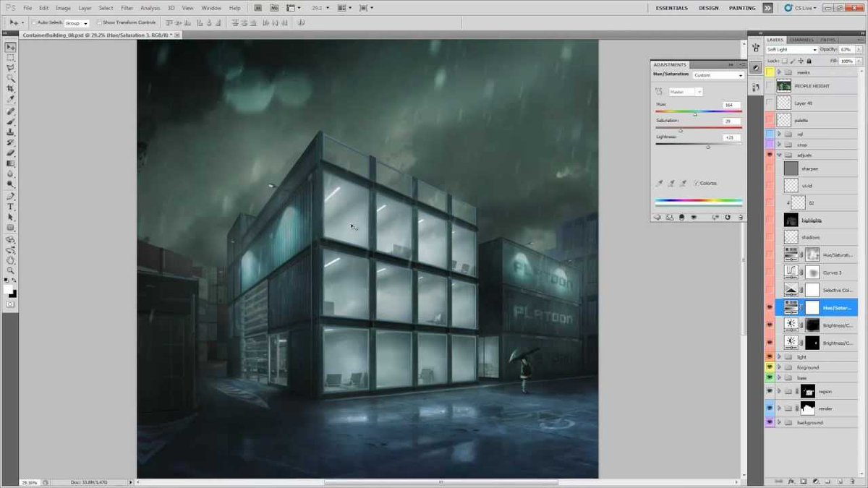Open the Auto-Select Group dropdown

pos(76,23)
